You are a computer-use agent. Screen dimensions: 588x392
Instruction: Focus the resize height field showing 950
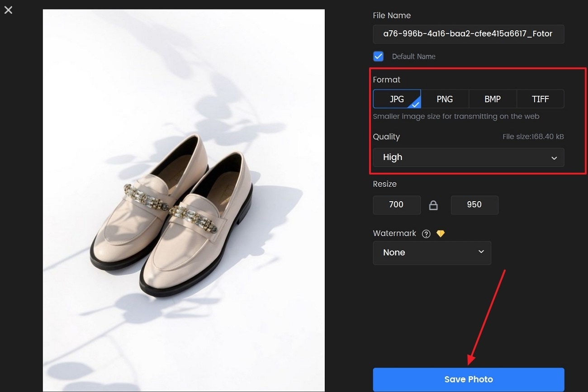pos(474,205)
